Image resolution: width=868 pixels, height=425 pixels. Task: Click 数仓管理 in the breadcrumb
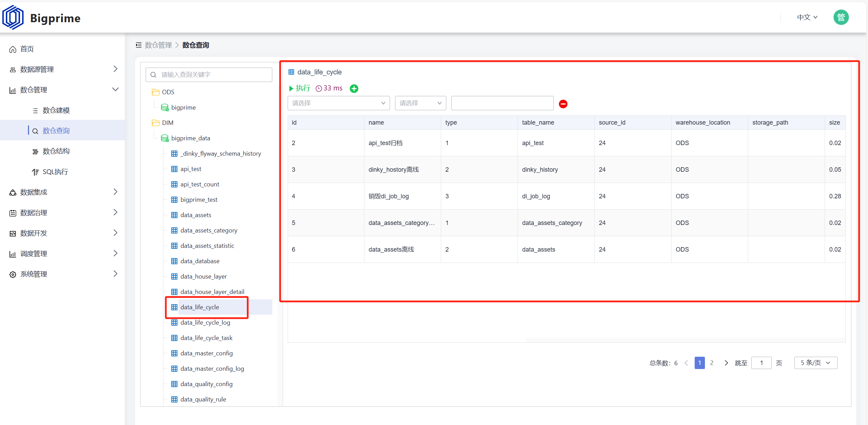click(158, 45)
